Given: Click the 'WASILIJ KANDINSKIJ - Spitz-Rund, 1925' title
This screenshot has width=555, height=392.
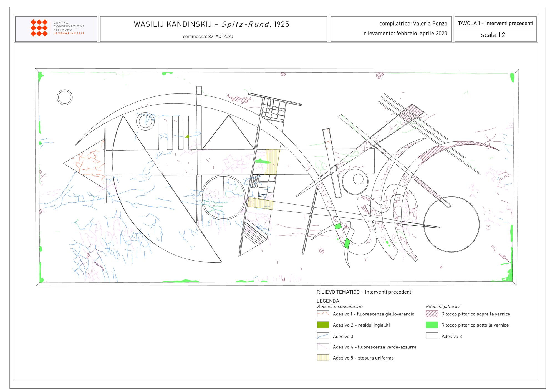Looking at the screenshot, I should point(211,24).
